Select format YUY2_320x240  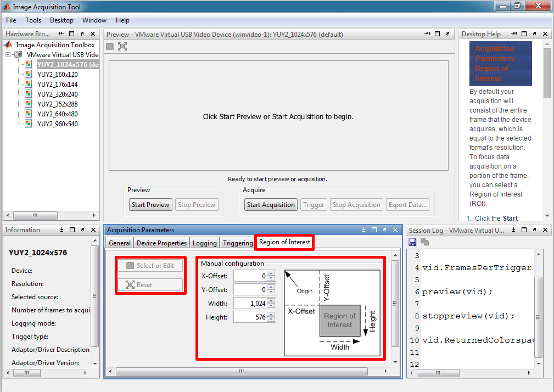point(57,94)
